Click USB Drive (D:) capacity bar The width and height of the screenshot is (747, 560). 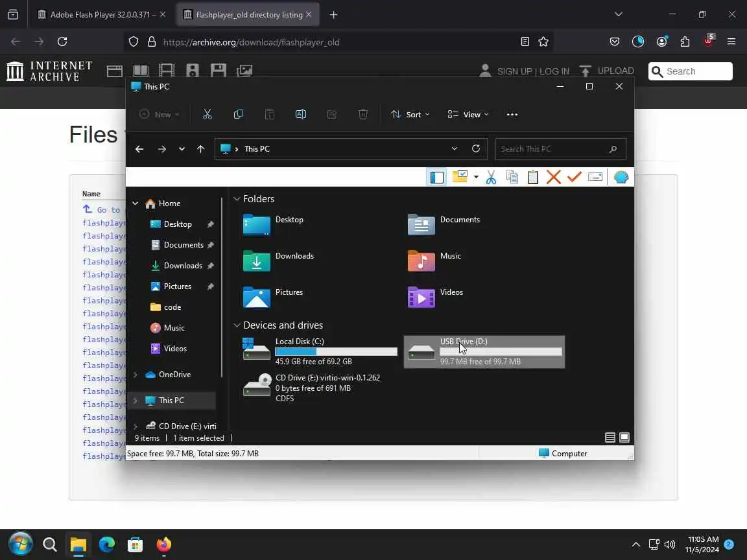point(501,351)
